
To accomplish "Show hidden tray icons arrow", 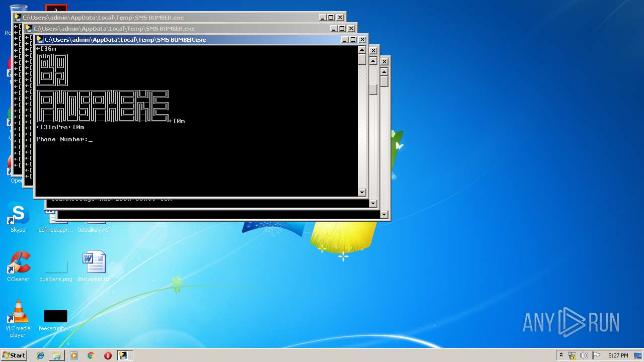I will click(x=561, y=355).
